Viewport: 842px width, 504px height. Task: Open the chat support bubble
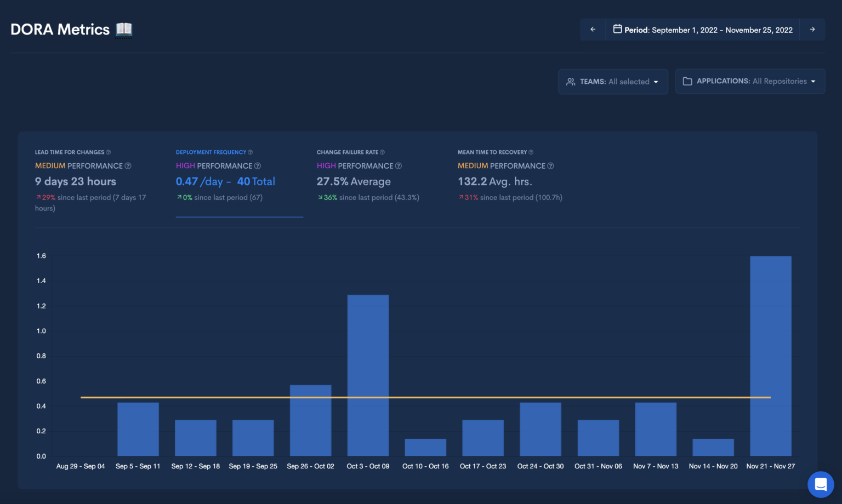coord(821,484)
